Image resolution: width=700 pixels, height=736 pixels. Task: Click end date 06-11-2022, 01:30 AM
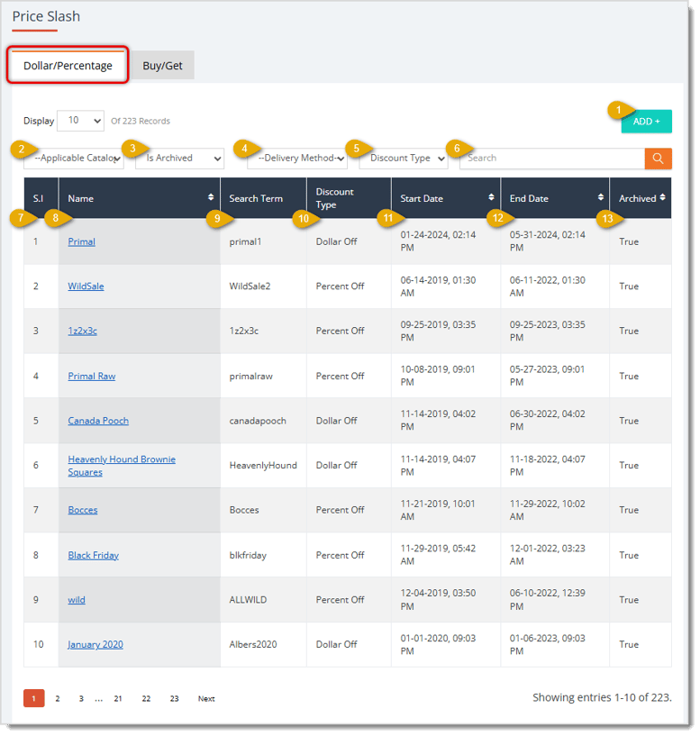point(547,286)
